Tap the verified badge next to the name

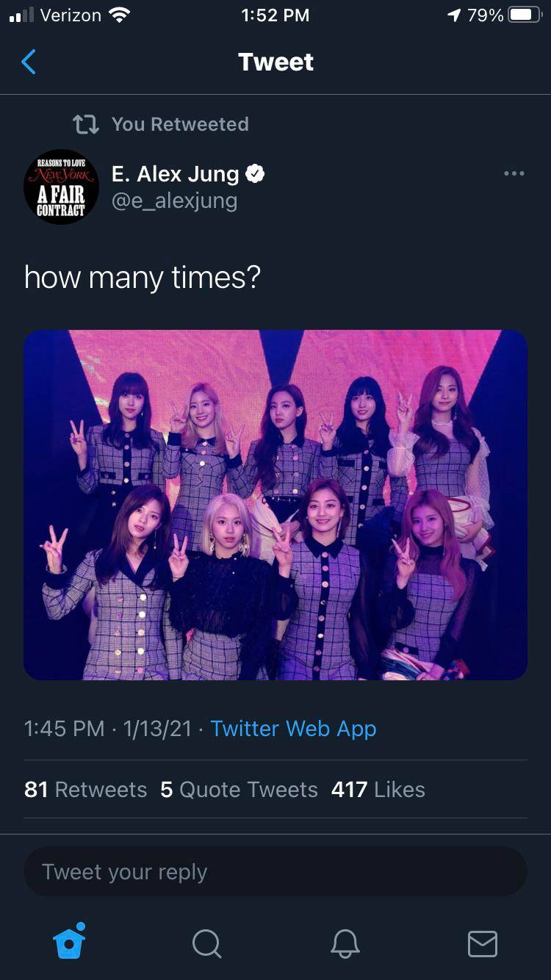click(x=255, y=174)
